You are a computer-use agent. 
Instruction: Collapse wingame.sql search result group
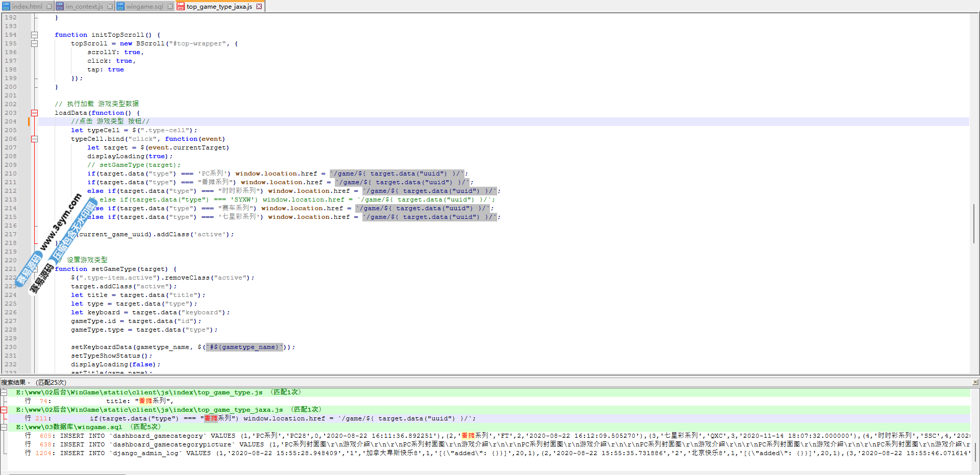point(4,427)
